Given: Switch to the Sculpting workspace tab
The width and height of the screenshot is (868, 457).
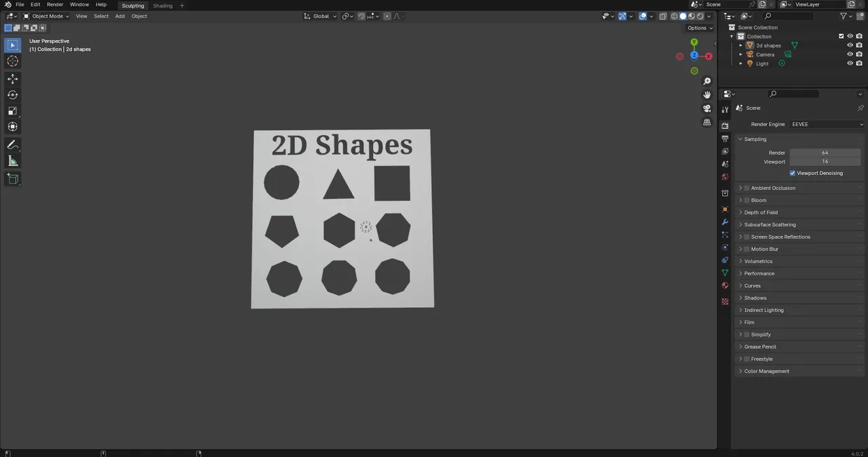Looking at the screenshot, I should (133, 5).
